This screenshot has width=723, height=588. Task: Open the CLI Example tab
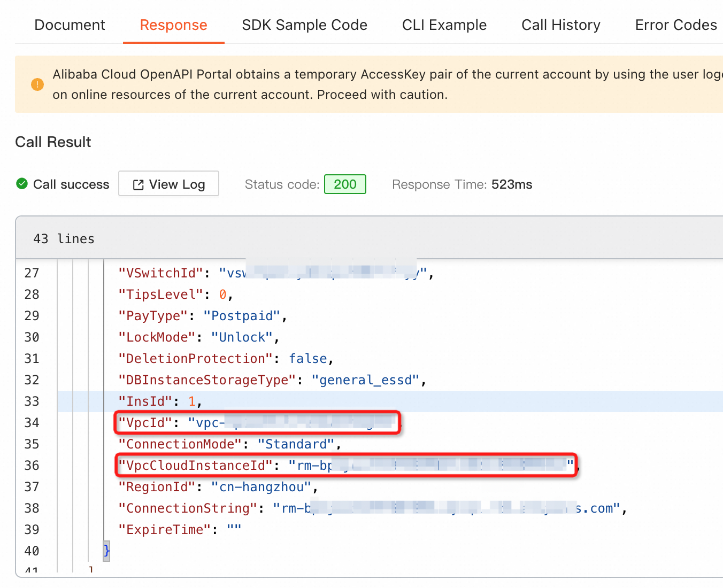pyautogui.click(x=444, y=25)
